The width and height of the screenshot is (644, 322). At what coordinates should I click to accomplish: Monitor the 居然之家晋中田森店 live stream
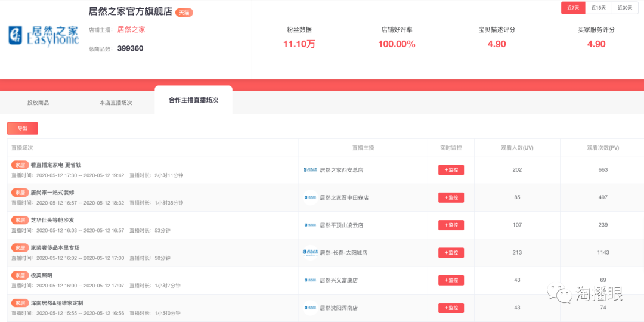pos(451,197)
